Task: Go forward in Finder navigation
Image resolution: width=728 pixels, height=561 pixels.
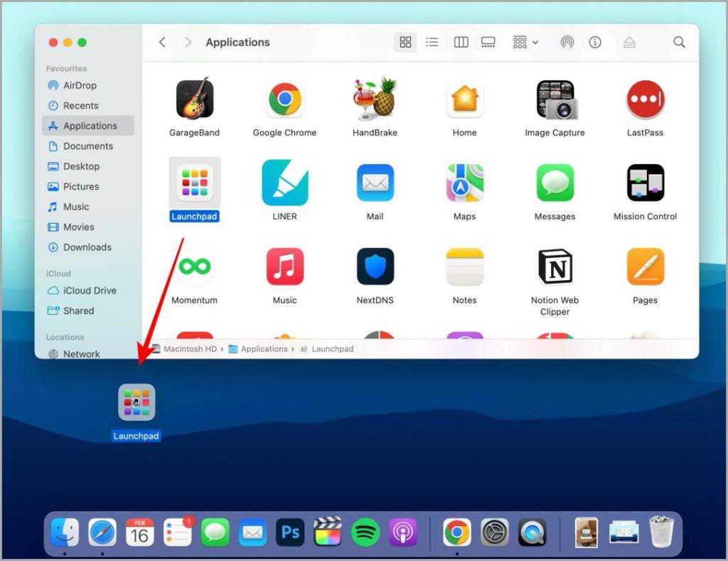Action: (188, 42)
